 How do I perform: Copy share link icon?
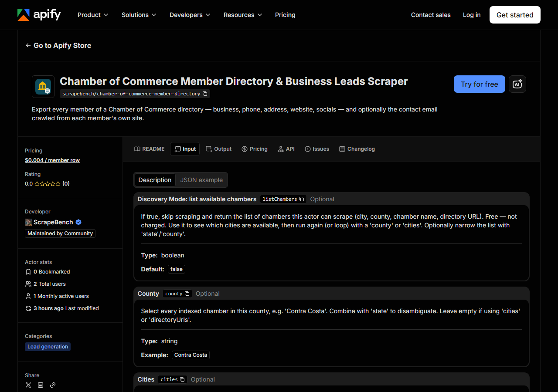tap(53, 385)
